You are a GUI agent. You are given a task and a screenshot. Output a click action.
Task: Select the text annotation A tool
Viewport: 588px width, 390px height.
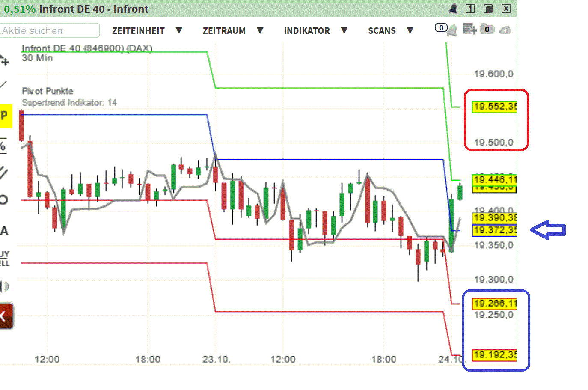point(4,231)
